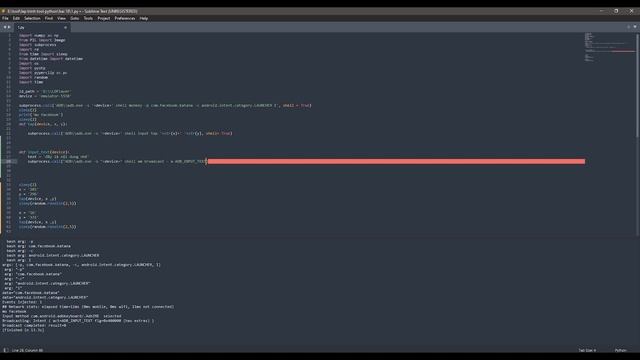640x360 pixels.
Task: Click the editor vertical scrollbar
Action: coord(638,86)
